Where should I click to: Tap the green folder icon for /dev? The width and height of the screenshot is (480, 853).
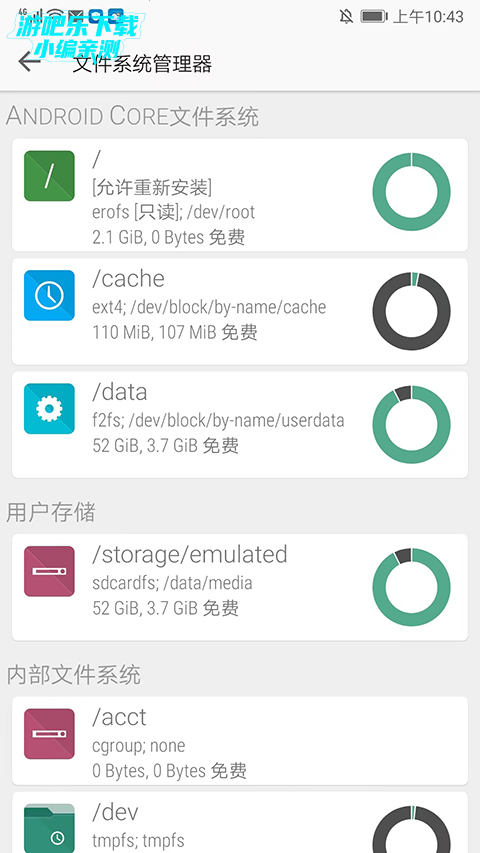point(49,829)
